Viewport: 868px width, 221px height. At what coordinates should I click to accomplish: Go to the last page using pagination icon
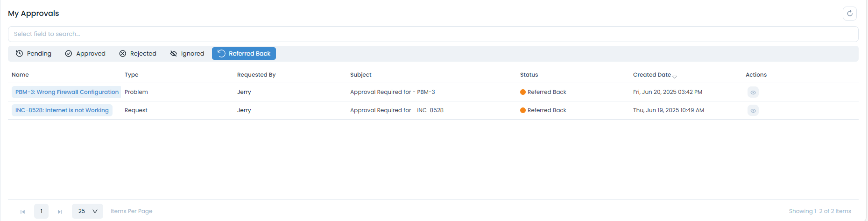[60, 212]
